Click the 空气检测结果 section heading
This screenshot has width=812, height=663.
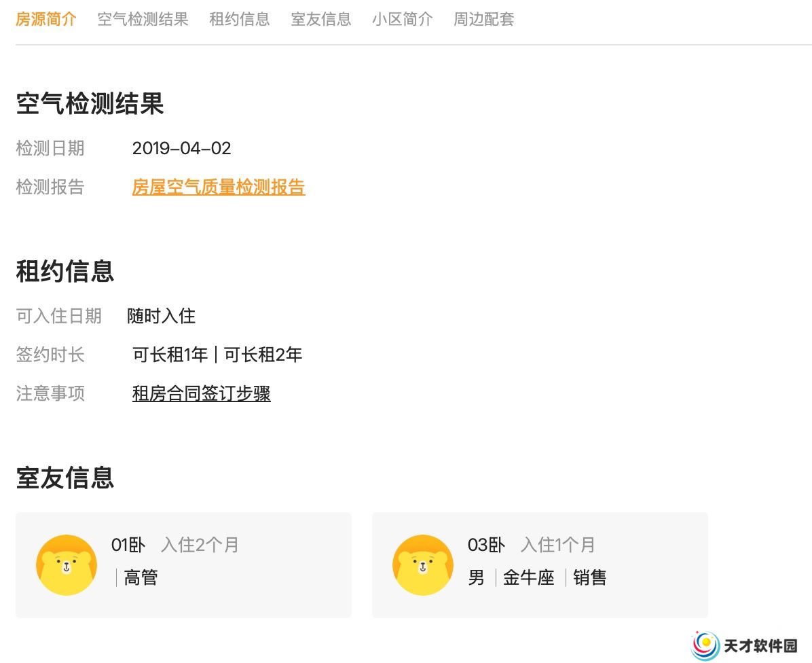click(90, 103)
